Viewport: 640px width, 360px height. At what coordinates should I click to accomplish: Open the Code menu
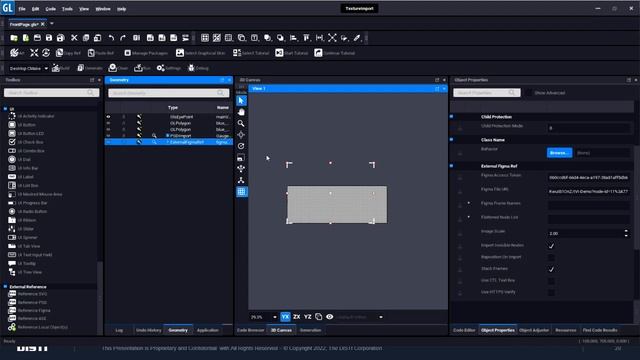[51, 9]
